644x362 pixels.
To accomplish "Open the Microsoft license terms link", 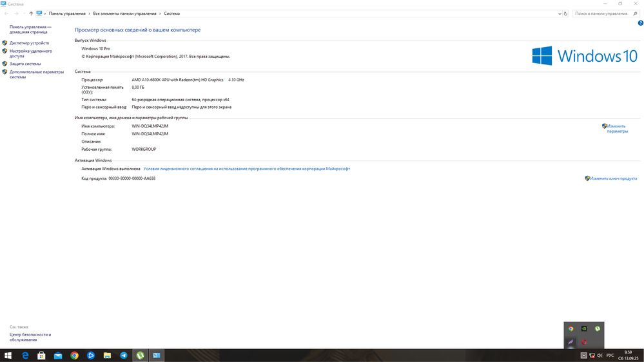I will click(x=246, y=169).
